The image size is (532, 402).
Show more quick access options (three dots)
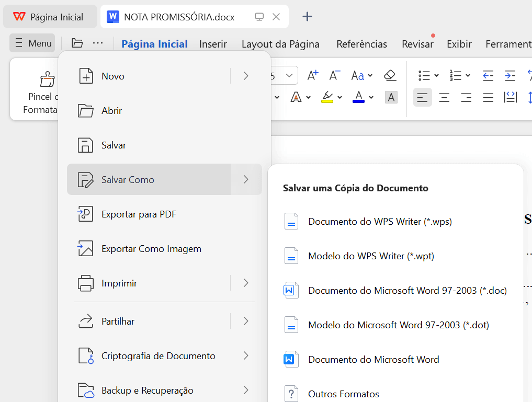(98, 43)
